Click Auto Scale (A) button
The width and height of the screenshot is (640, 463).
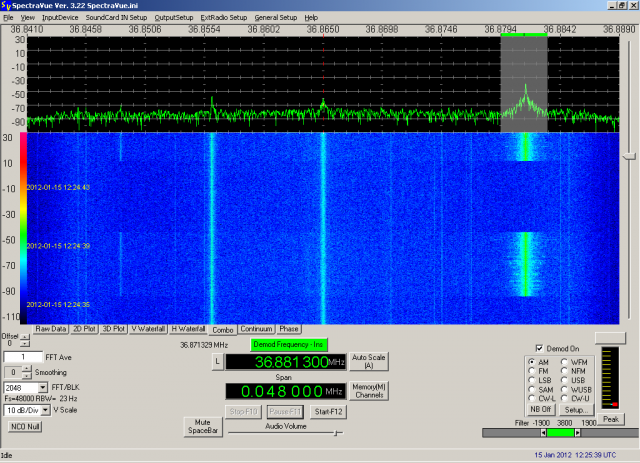pos(369,361)
